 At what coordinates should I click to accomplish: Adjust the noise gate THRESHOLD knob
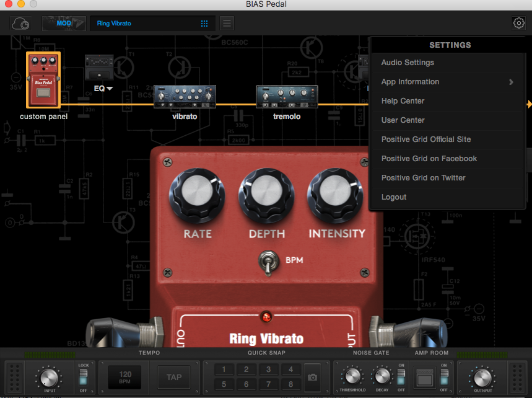click(352, 376)
